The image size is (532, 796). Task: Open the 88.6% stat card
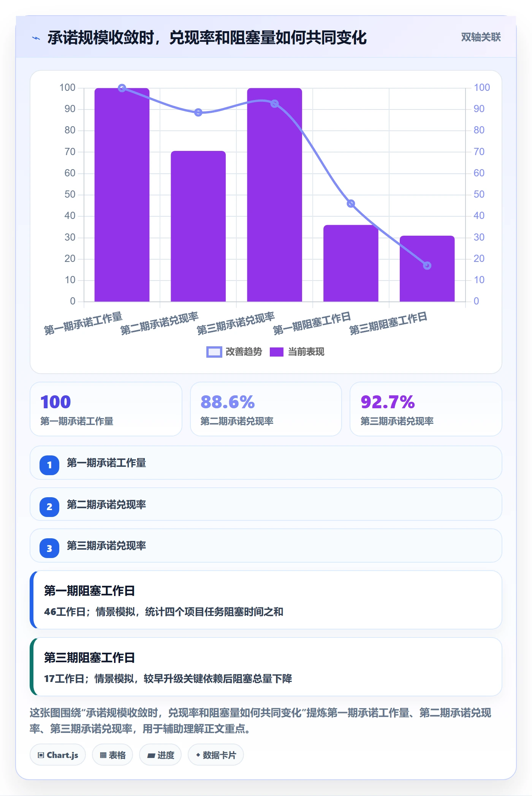point(266,409)
